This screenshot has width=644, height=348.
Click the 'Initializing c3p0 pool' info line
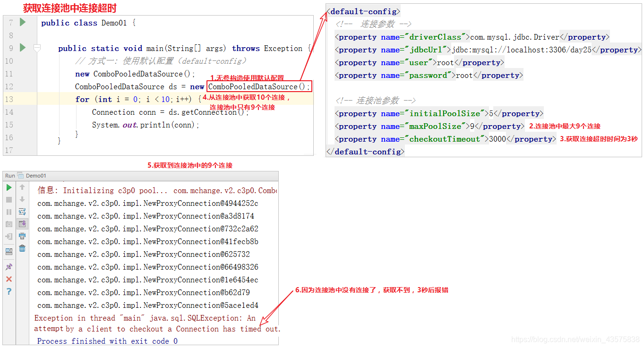157,191
